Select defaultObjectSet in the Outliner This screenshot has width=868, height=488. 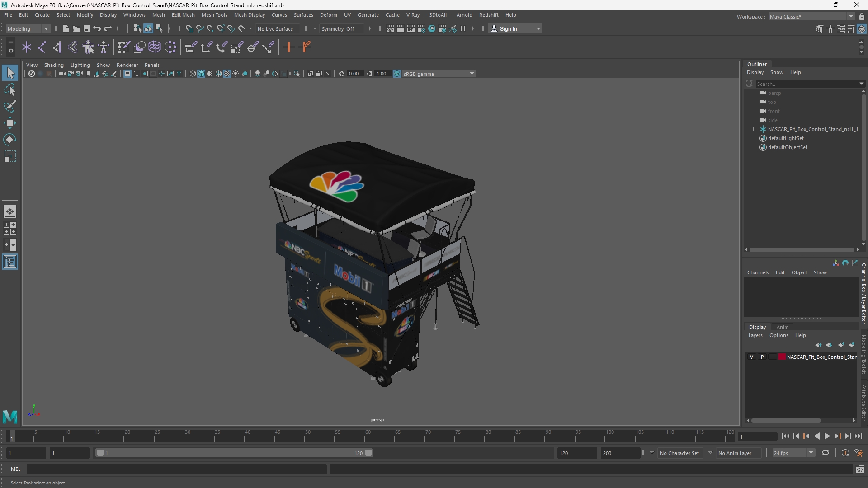click(788, 147)
